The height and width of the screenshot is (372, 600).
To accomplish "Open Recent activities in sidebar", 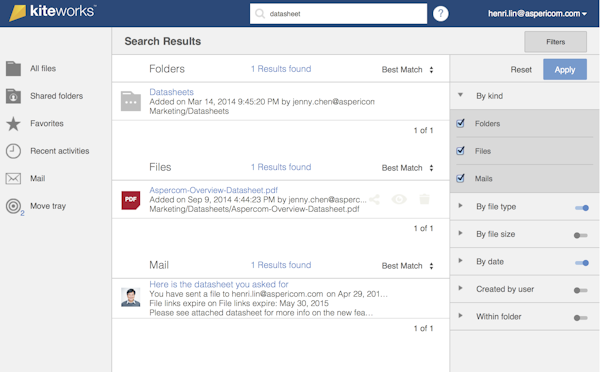I will 60,151.
